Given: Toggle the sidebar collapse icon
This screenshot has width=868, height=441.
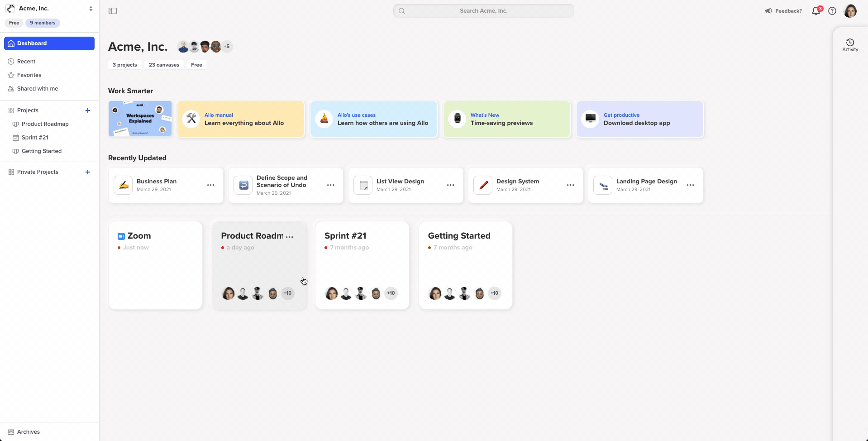Looking at the screenshot, I should 113,11.
